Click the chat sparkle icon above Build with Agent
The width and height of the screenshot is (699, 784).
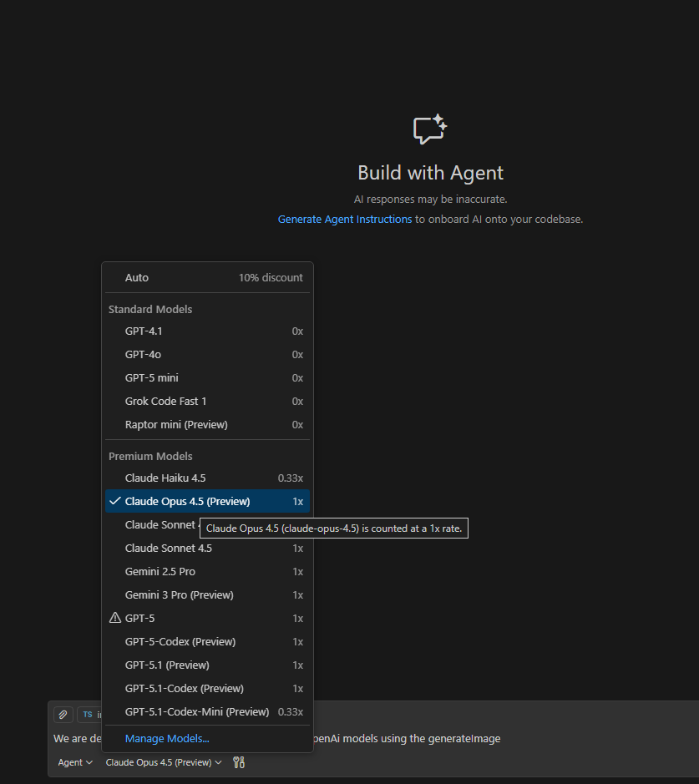point(430,129)
